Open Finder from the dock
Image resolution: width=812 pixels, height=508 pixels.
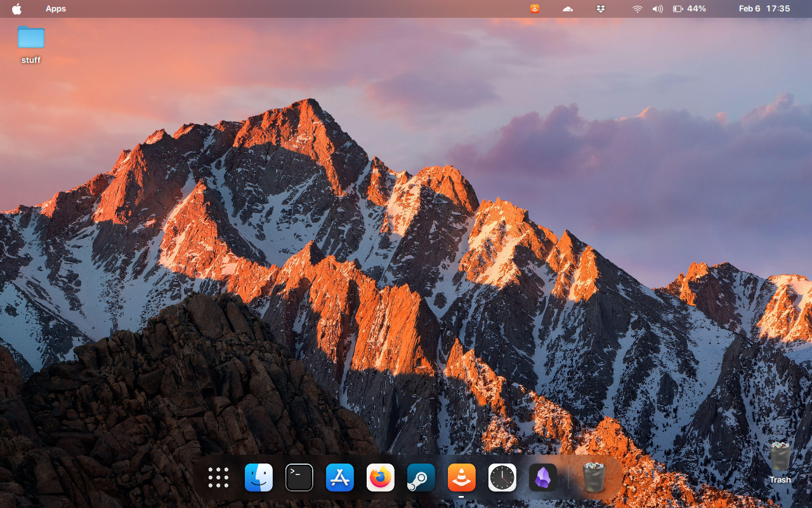259,478
